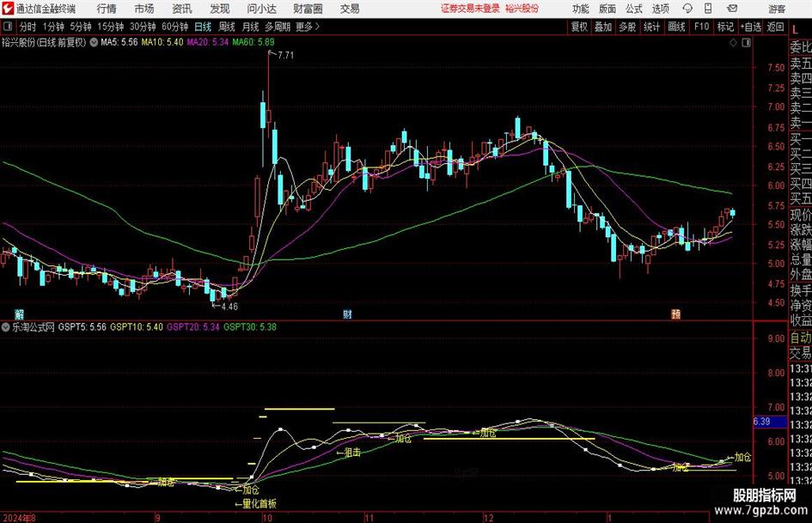The height and width of the screenshot is (523, 812).
Task: Click the 画线 drawing button
Action: (676, 27)
